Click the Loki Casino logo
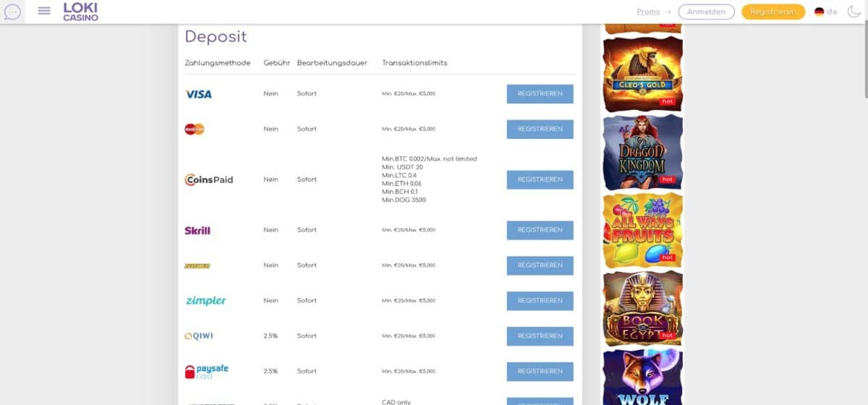 [x=80, y=12]
